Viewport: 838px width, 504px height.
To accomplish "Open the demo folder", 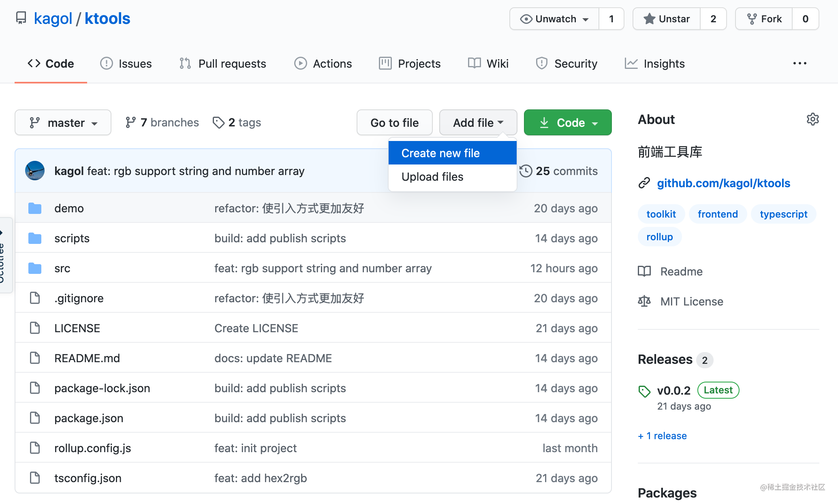I will pos(69,208).
